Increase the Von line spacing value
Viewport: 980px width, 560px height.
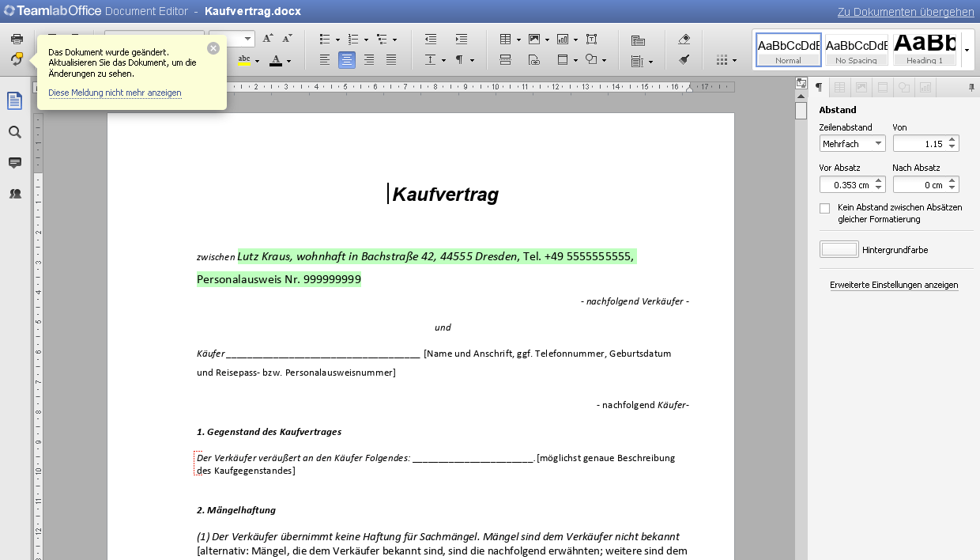(x=952, y=140)
